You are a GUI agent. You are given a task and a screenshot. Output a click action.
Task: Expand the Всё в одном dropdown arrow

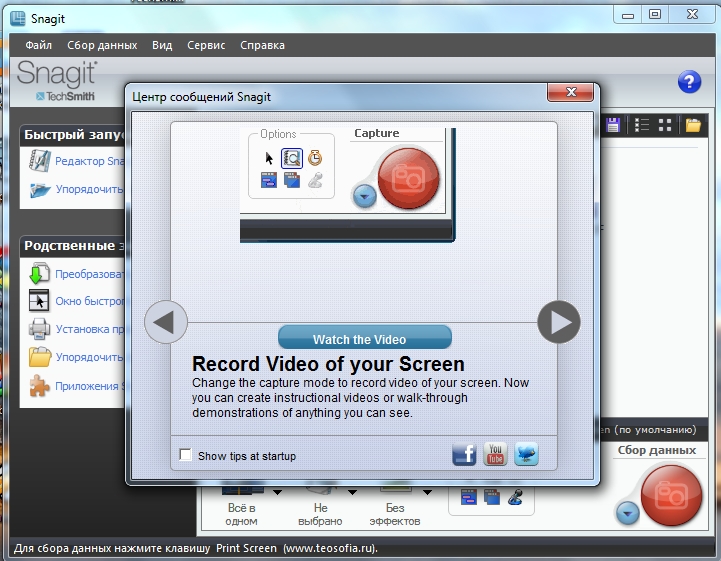point(277,492)
